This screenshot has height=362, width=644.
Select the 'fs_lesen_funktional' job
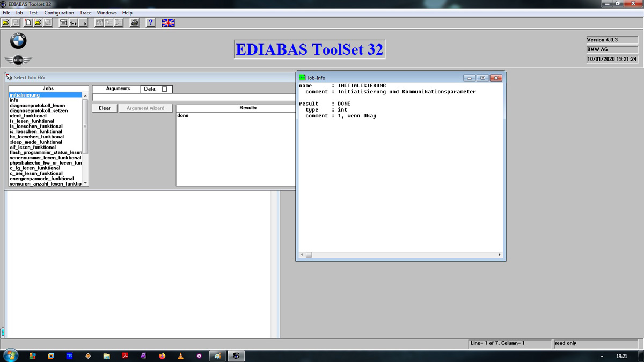tap(46, 121)
